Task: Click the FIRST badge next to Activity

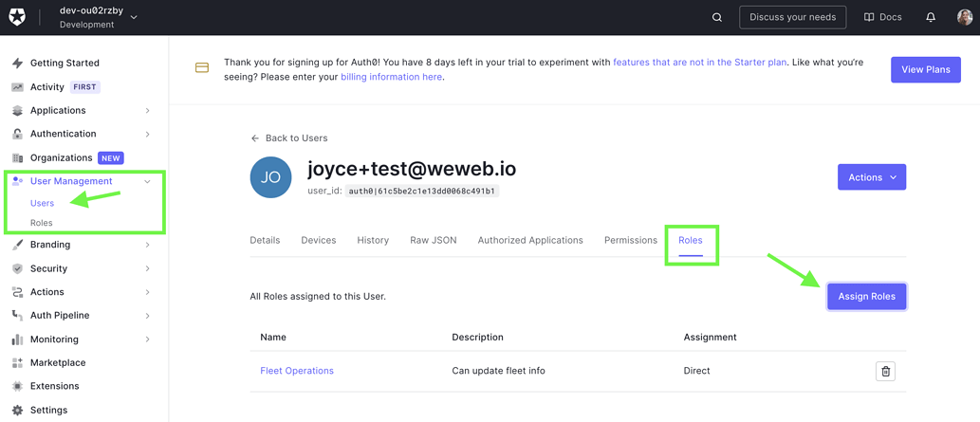Action: [85, 87]
